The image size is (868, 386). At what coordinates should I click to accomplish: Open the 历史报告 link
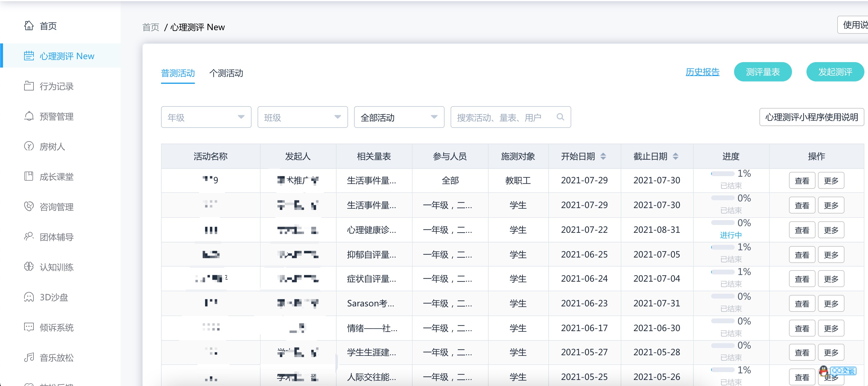pos(702,72)
